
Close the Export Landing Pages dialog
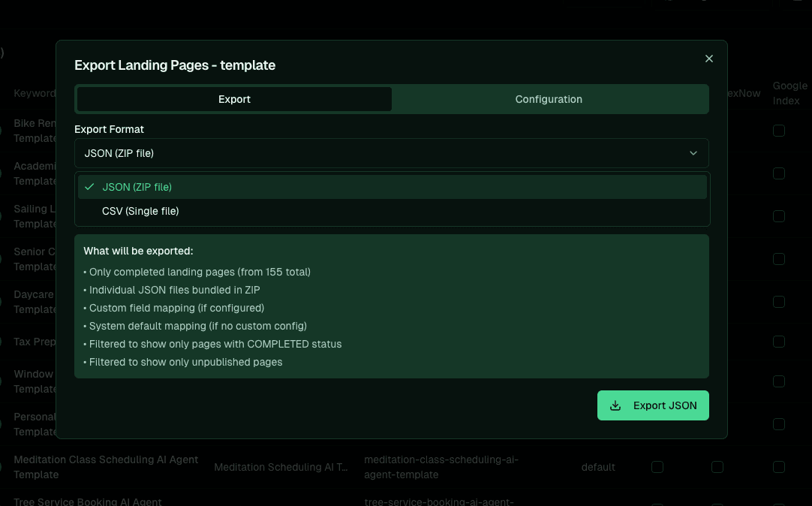coord(709,59)
